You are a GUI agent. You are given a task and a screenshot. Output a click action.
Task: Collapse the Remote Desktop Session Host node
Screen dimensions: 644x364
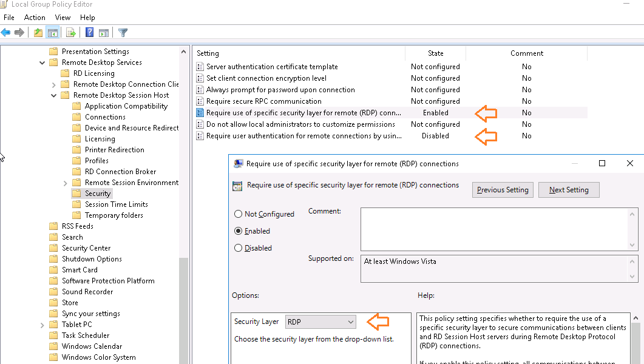pyautogui.click(x=54, y=95)
